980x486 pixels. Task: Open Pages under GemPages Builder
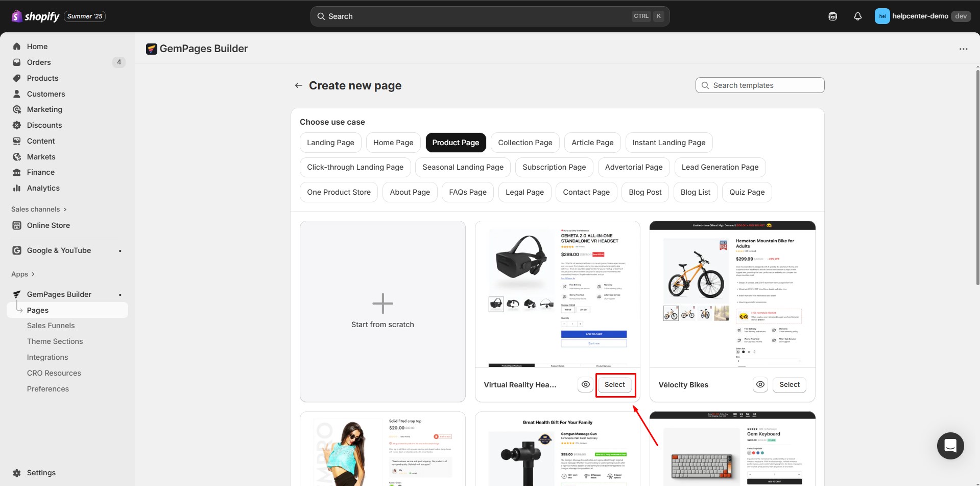(38, 310)
